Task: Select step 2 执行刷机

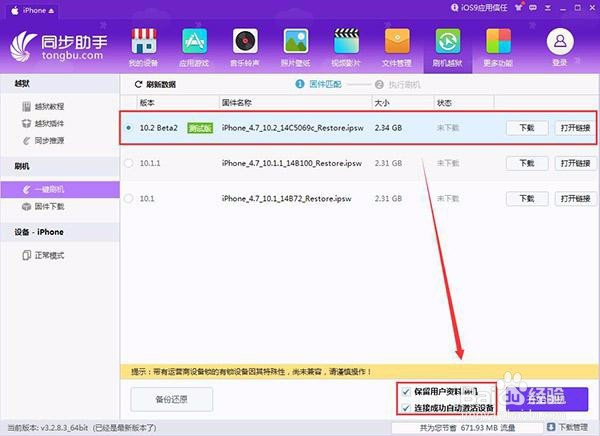Action: pyautogui.click(x=398, y=85)
